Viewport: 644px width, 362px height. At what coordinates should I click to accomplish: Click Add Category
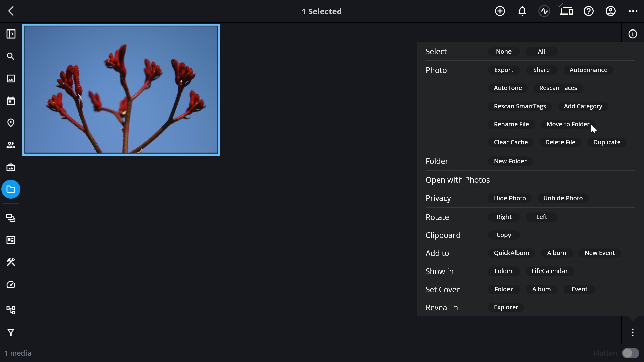[x=583, y=106]
